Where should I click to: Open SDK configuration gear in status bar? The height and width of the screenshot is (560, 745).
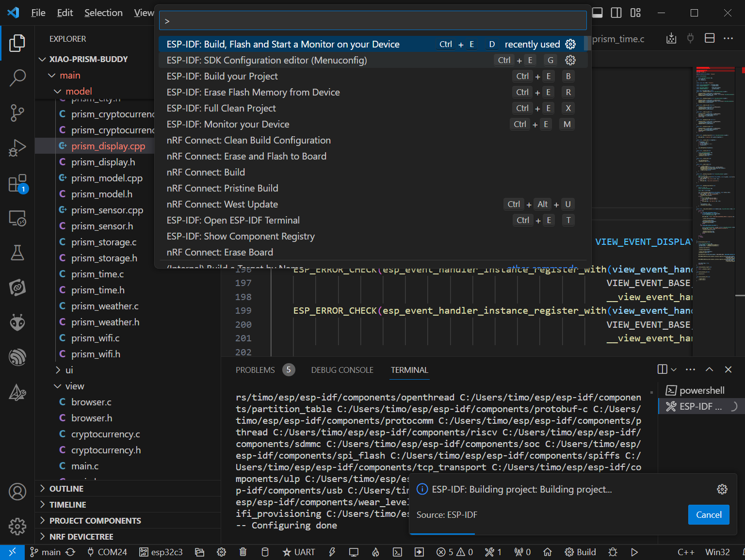[x=221, y=552]
